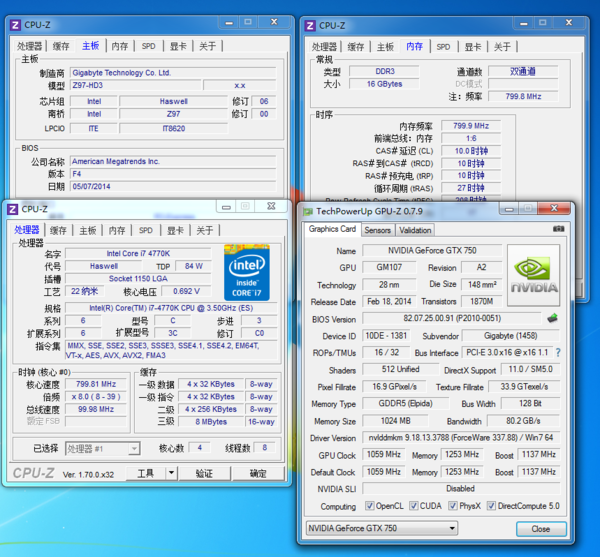
Task: Click the GDDR5 (Elpida) memory type value
Action: (405, 404)
